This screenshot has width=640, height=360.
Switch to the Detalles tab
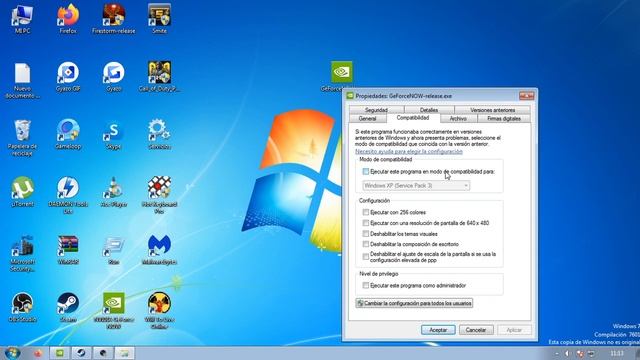coord(429,110)
